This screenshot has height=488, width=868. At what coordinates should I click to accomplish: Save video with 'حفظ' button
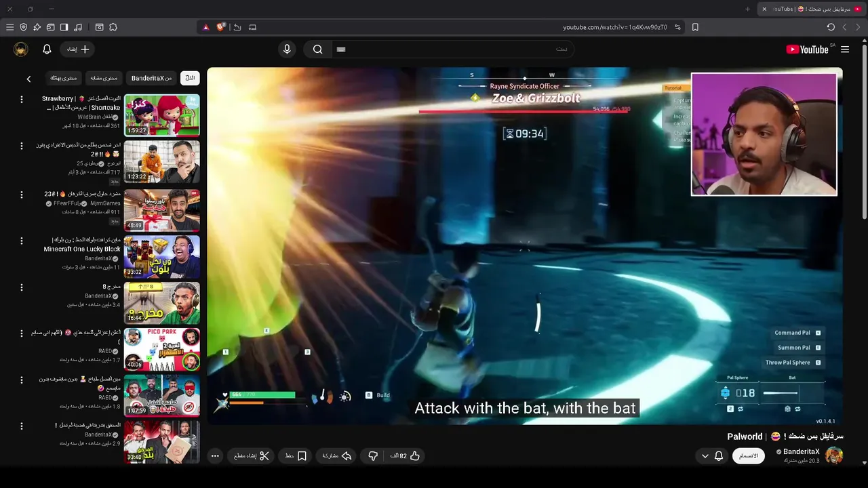pos(296,456)
